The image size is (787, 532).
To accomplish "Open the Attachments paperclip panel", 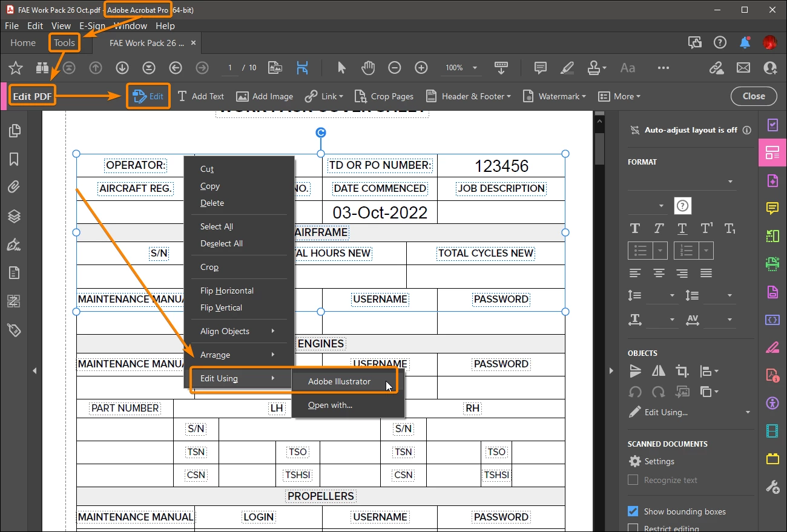I will pyautogui.click(x=14, y=188).
